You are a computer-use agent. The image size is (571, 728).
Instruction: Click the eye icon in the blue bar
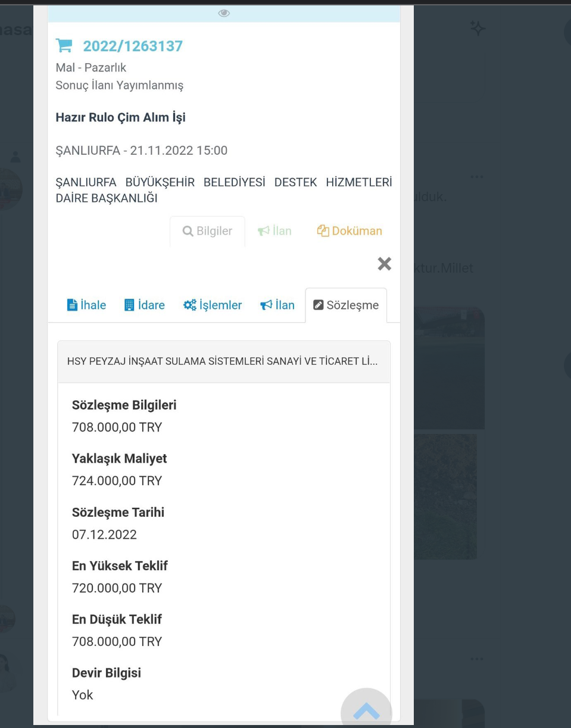coord(224,13)
